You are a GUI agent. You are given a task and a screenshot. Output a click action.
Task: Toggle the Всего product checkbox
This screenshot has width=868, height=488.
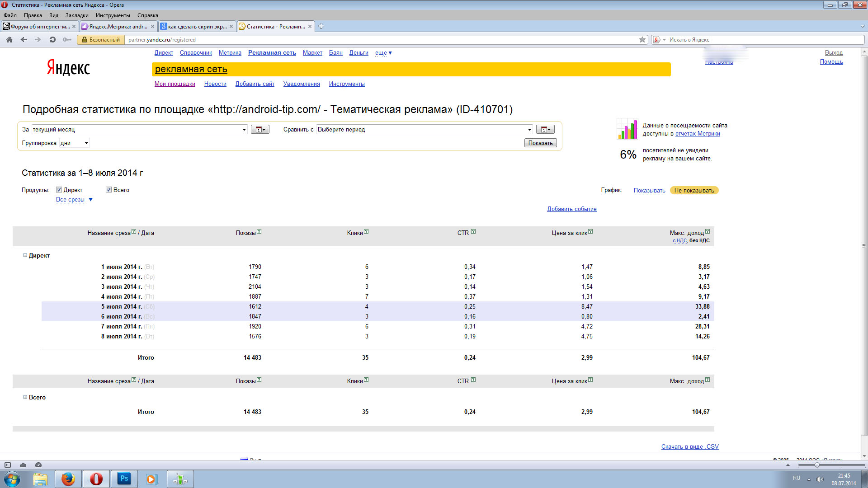coord(108,190)
